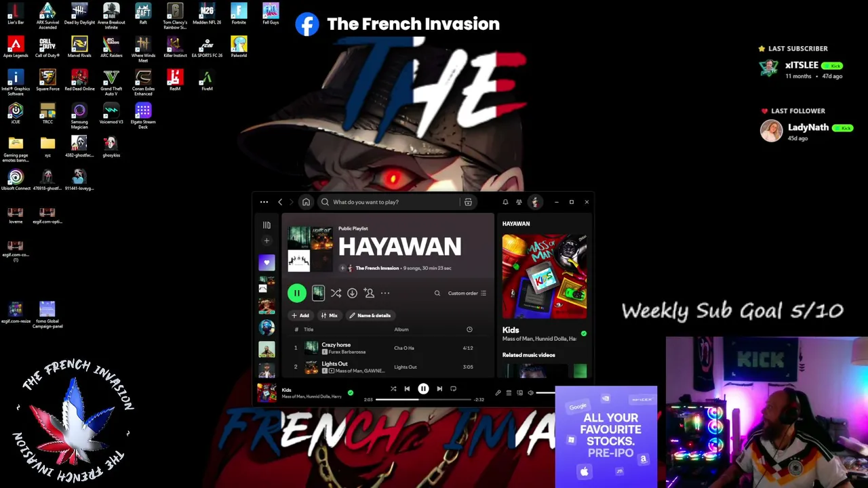Open the lyrics microphone icon
This screenshot has width=868, height=488.
tap(498, 393)
